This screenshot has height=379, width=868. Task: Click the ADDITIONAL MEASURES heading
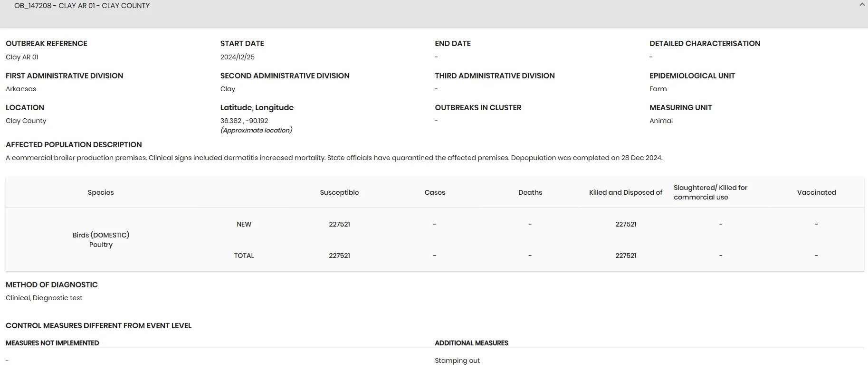471,343
